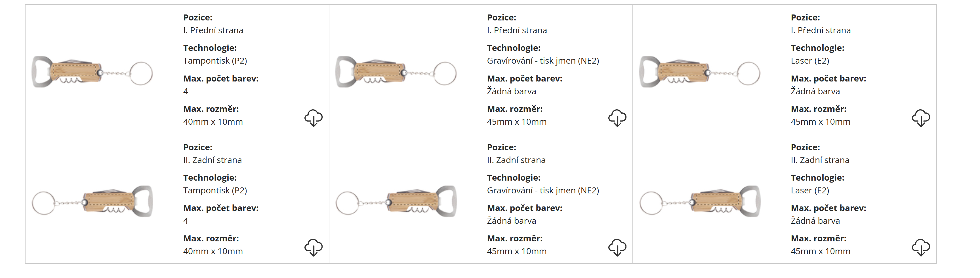Viewport: 980px width, 278px height.
Task: Download template for front side Tampontisk (P2)
Action: [x=313, y=118]
